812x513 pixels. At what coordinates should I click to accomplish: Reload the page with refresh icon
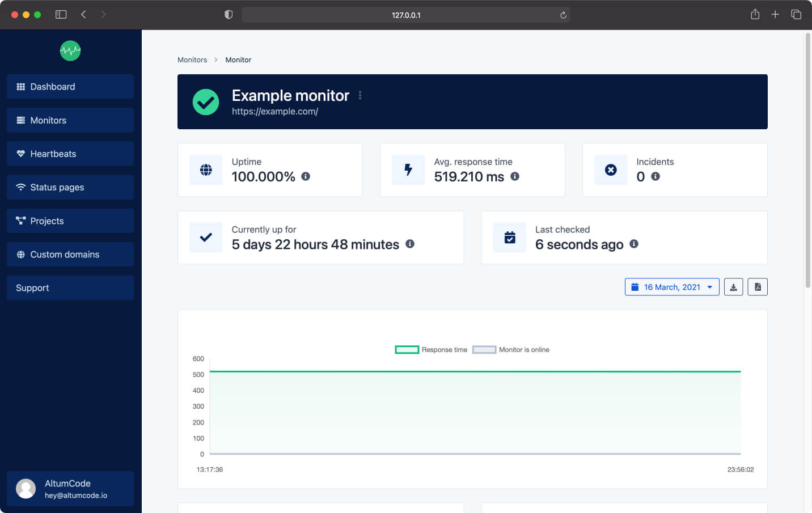(563, 15)
